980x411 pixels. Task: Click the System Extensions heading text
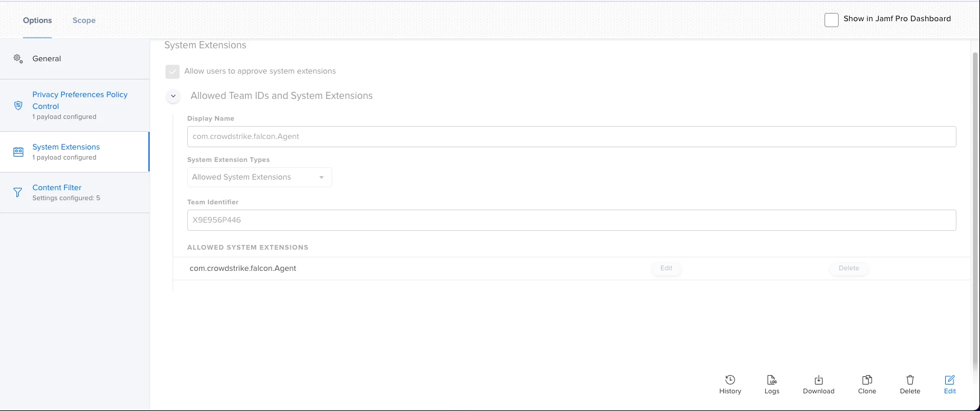pyautogui.click(x=205, y=45)
